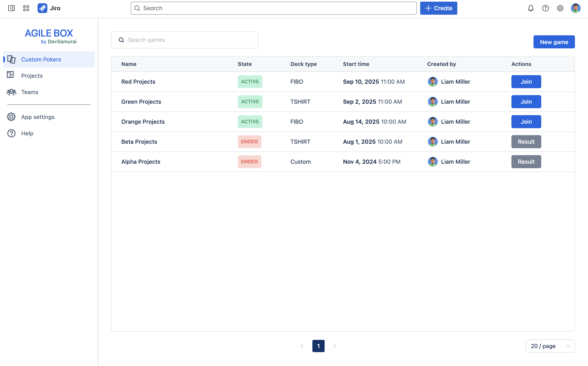The image size is (588, 366).
Task: Open the top-bar help icon
Action: pos(545,8)
